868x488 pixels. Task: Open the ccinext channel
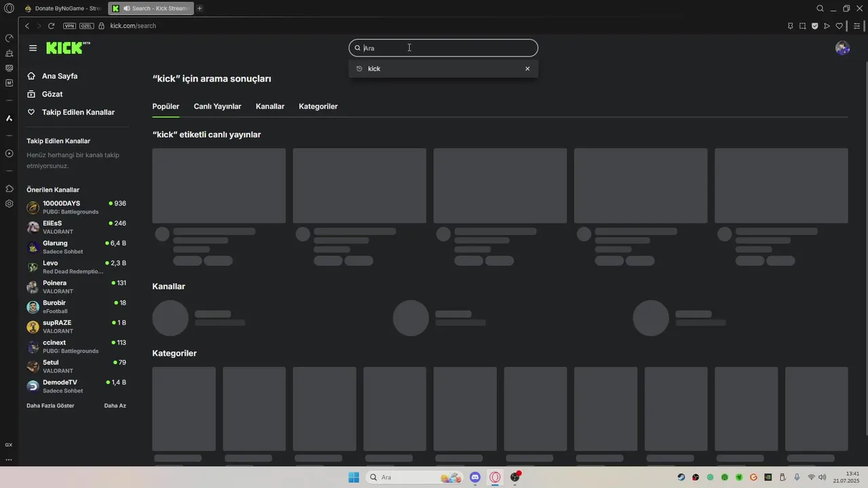(76, 346)
